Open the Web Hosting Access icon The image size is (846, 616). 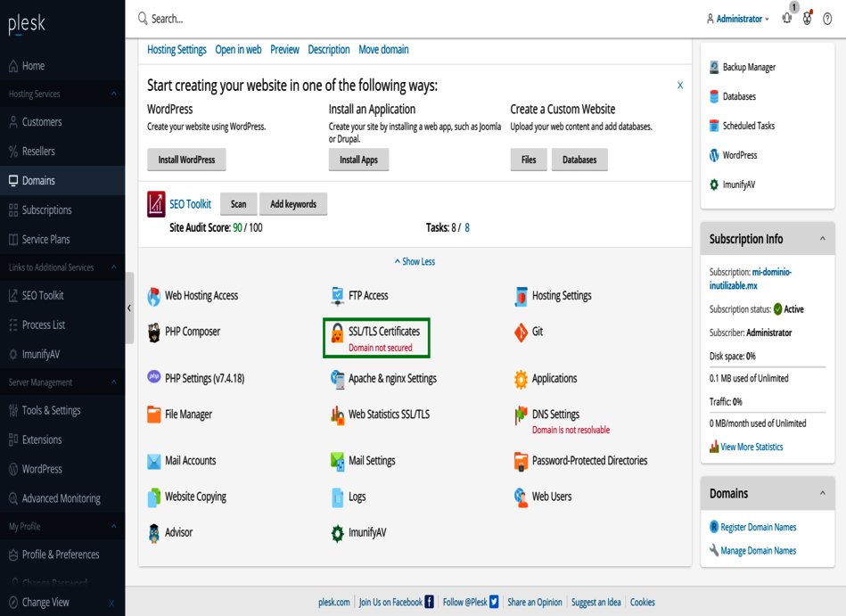pos(153,296)
